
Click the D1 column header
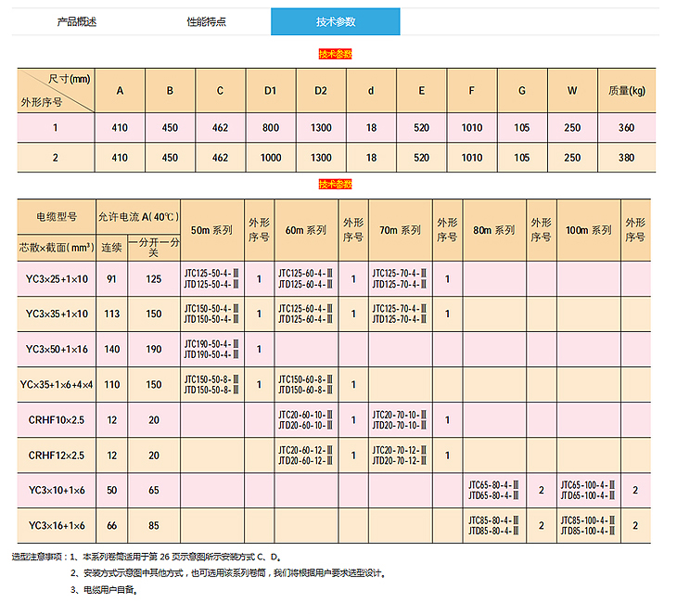point(270,91)
